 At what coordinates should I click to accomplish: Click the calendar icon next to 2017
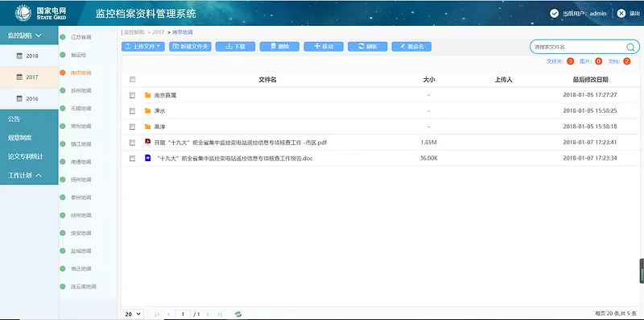pyautogui.click(x=19, y=77)
